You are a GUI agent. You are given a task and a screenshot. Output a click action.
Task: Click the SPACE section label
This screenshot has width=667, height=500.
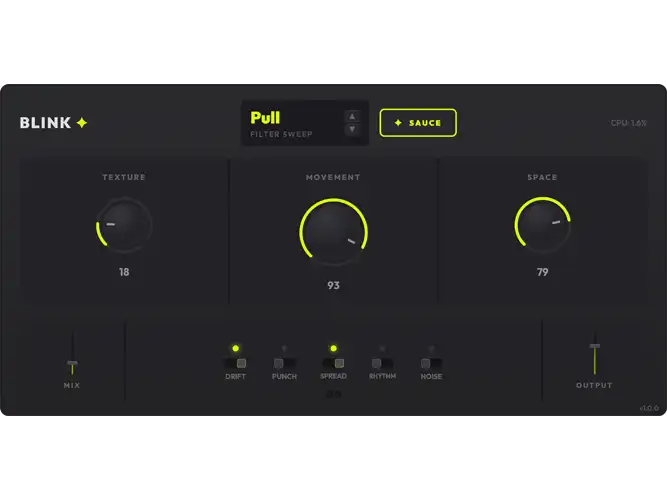pos(542,177)
